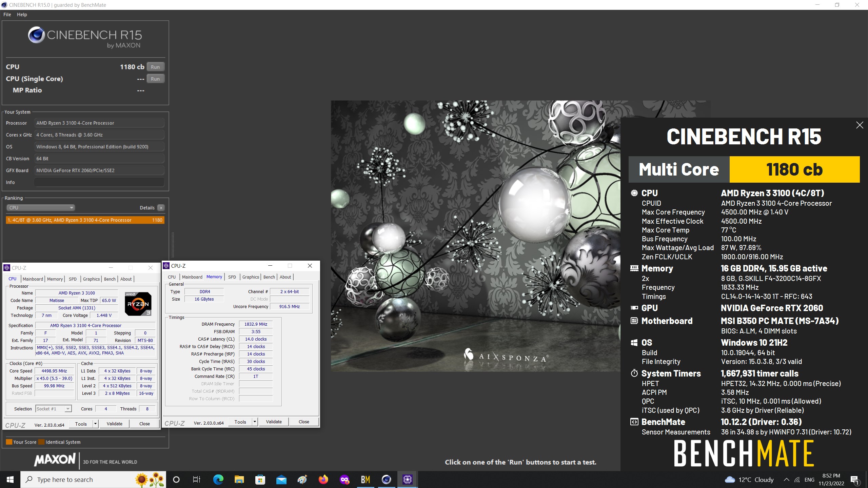
Task: Run the Cinebench CPU multi-core test
Action: 155,67
